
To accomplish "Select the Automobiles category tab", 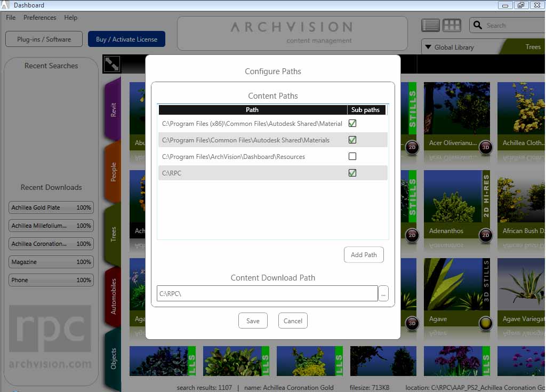I will tap(113, 296).
